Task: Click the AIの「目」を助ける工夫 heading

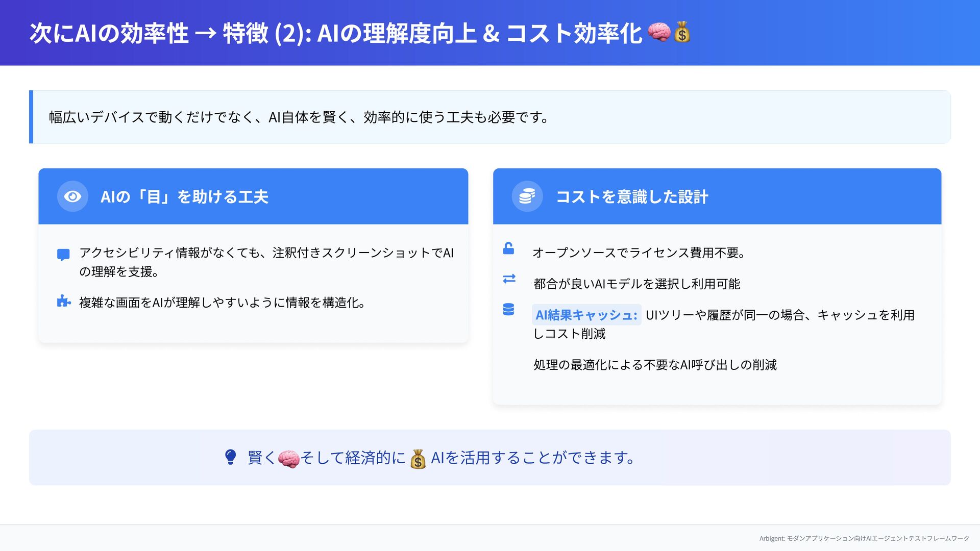Action: [184, 196]
